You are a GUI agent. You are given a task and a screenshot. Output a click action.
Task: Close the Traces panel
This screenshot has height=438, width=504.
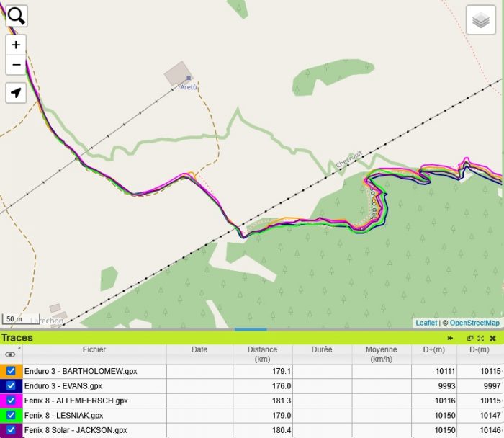[x=492, y=338]
